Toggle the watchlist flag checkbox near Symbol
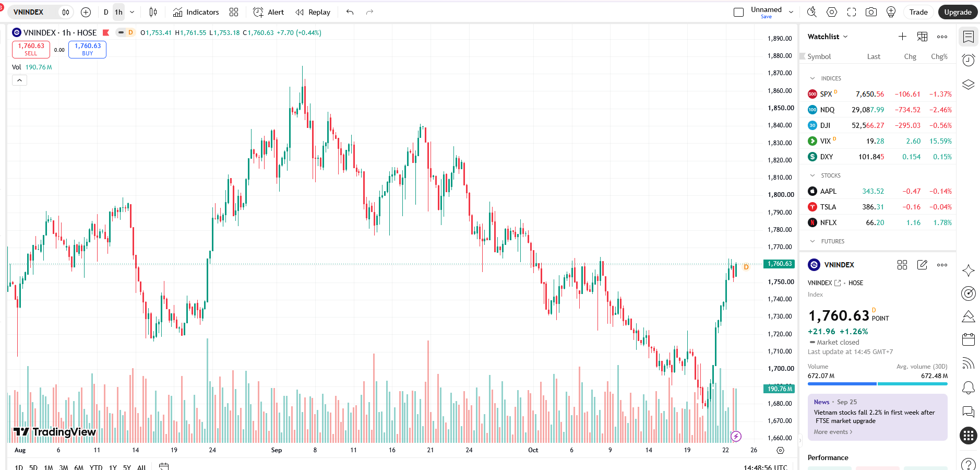The image size is (980, 470). 803,56
